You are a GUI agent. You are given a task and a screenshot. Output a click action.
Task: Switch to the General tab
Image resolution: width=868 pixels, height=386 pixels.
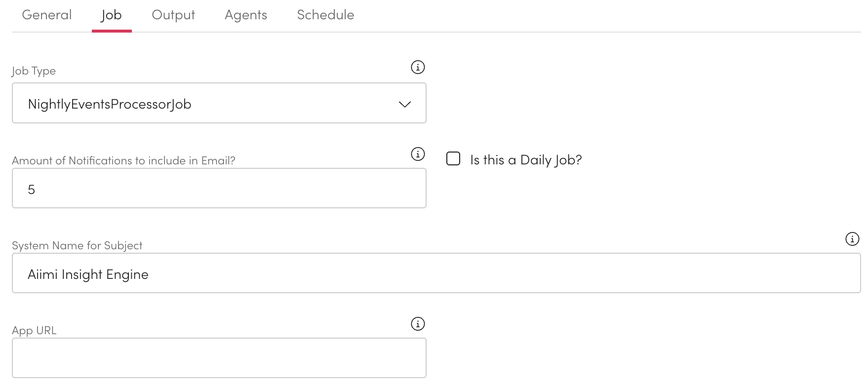click(x=47, y=15)
